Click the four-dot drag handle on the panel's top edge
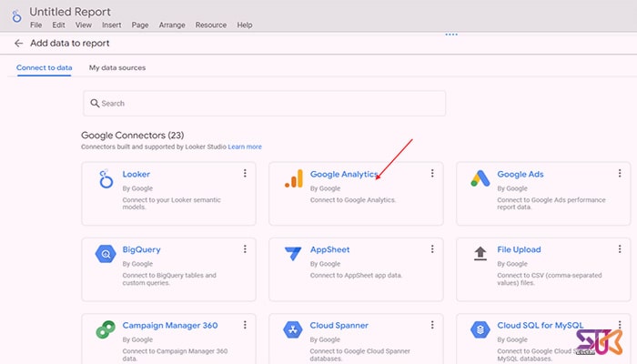The width and height of the screenshot is (637, 364). [451, 35]
